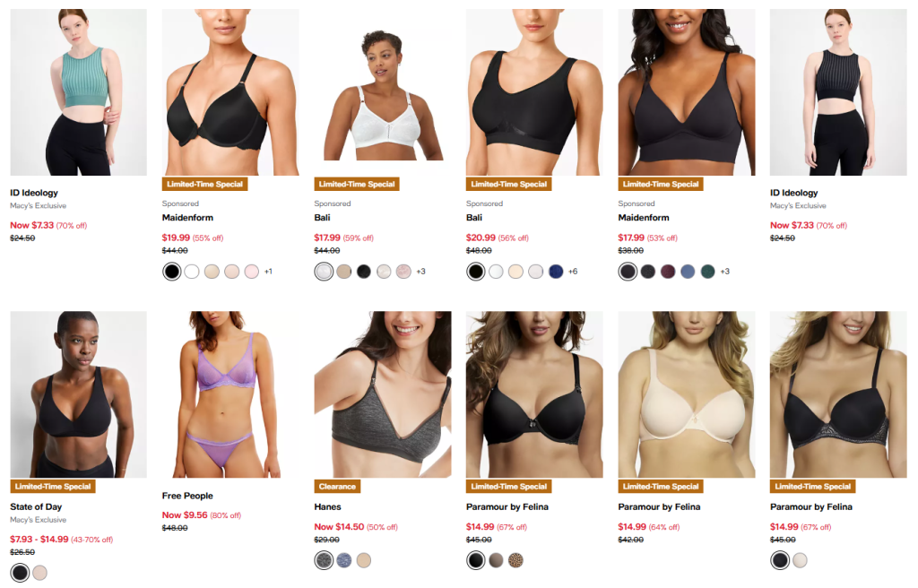Choose green swatch on Maidenform $17.99 bra
Screen dimensions: 918x588
click(708, 272)
